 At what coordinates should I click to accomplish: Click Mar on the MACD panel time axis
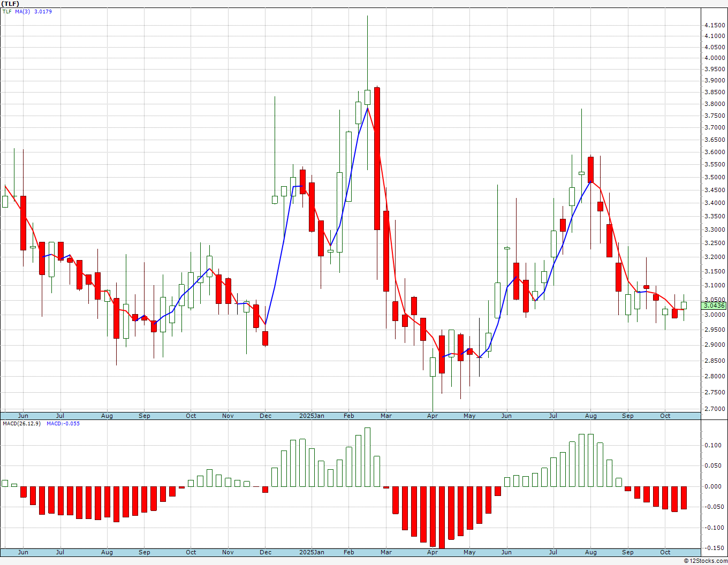[386, 552]
